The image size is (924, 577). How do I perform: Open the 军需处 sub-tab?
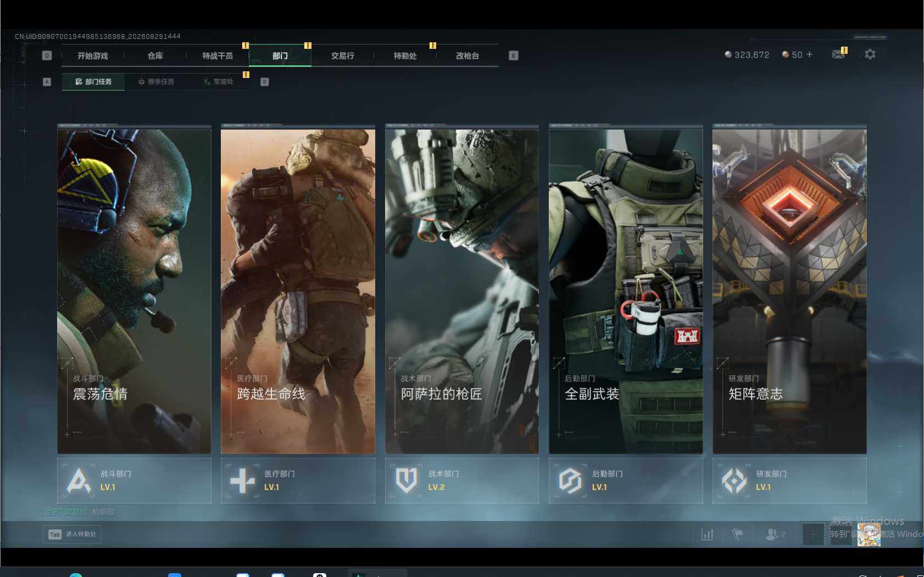click(219, 82)
